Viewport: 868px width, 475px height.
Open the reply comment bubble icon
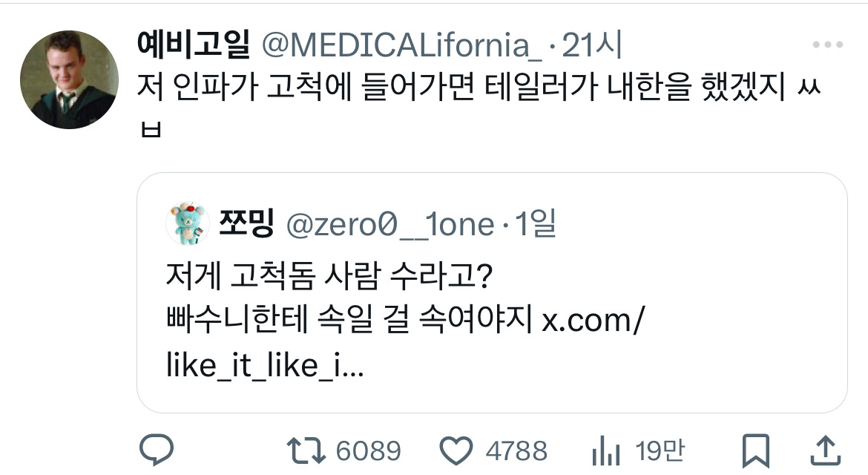(157, 450)
